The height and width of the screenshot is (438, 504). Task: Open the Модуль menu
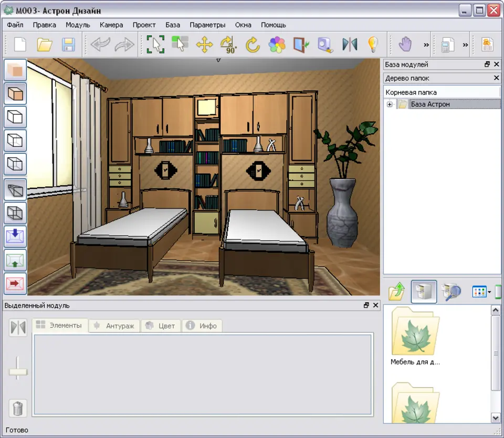78,25
